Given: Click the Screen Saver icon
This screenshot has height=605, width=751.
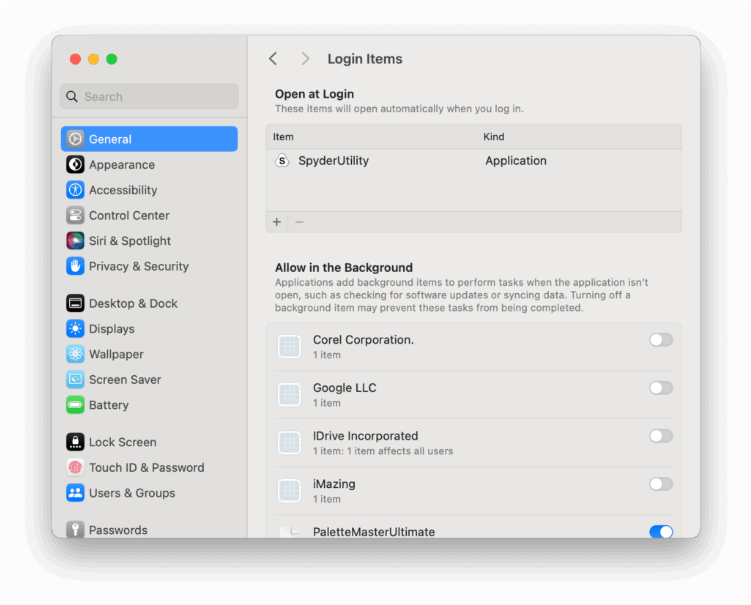Looking at the screenshot, I should click(x=75, y=379).
